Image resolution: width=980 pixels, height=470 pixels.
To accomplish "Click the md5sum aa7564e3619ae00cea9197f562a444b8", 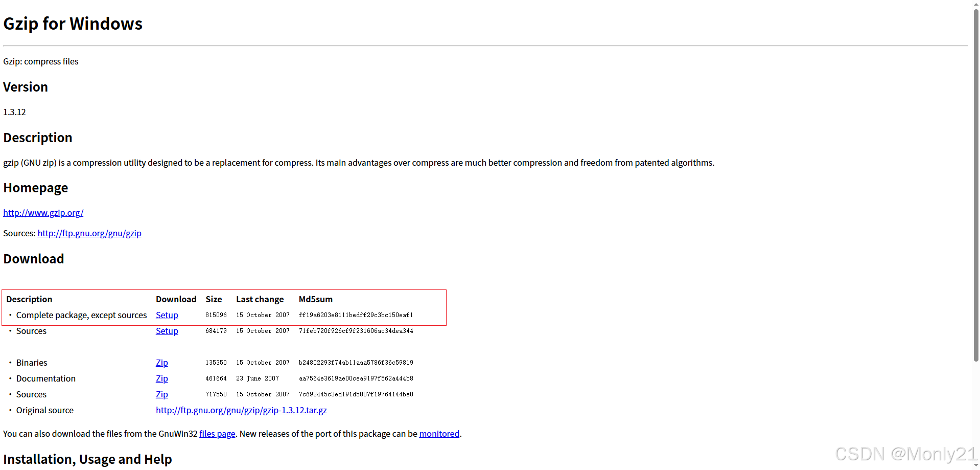I will [356, 378].
